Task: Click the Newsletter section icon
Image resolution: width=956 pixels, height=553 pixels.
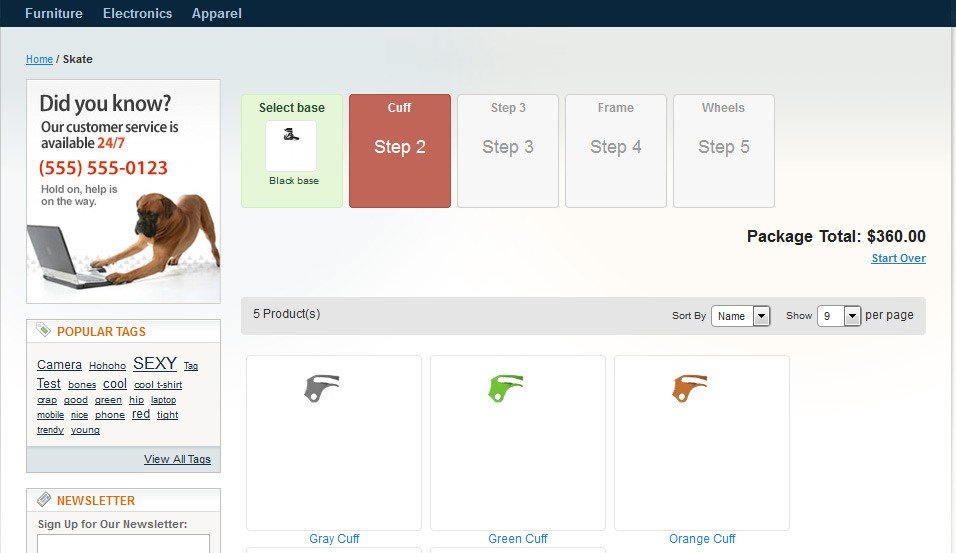Action: 44,499
